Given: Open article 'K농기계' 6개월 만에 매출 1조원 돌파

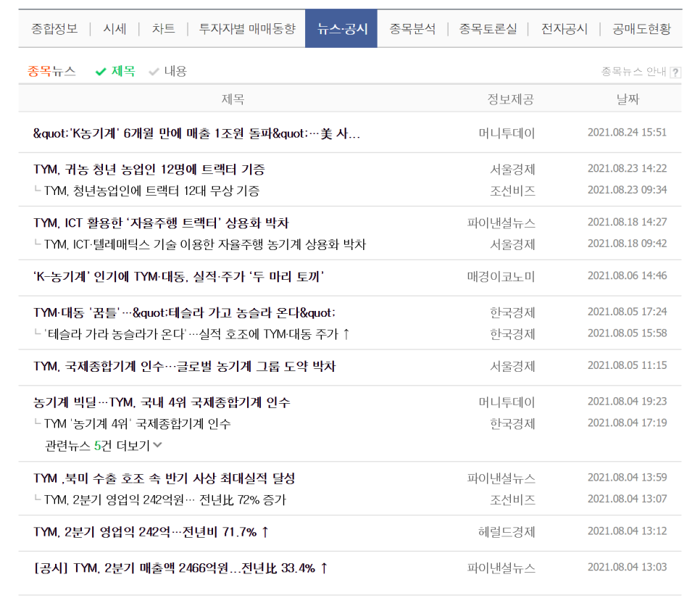Looking at the screenshot, I should (x=196, y=133).
